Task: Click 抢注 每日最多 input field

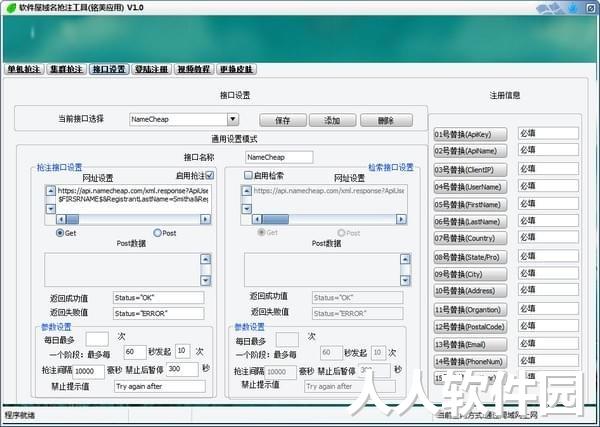Action: click(97, 339)
